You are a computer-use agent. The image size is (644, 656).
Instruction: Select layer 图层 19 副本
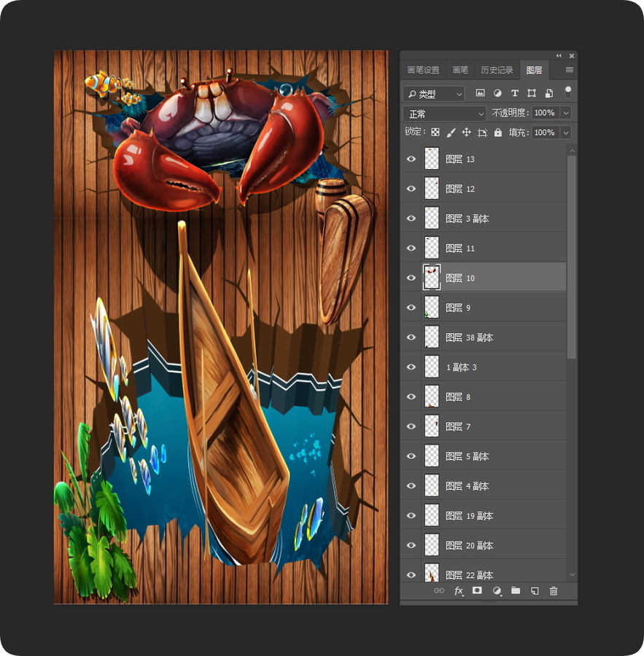tap(484, 515)
